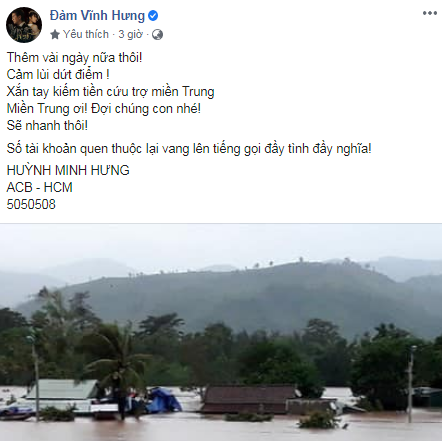
Task: Click the Số tài khoản quen thuộc sentence
Action: pos(189,149)
